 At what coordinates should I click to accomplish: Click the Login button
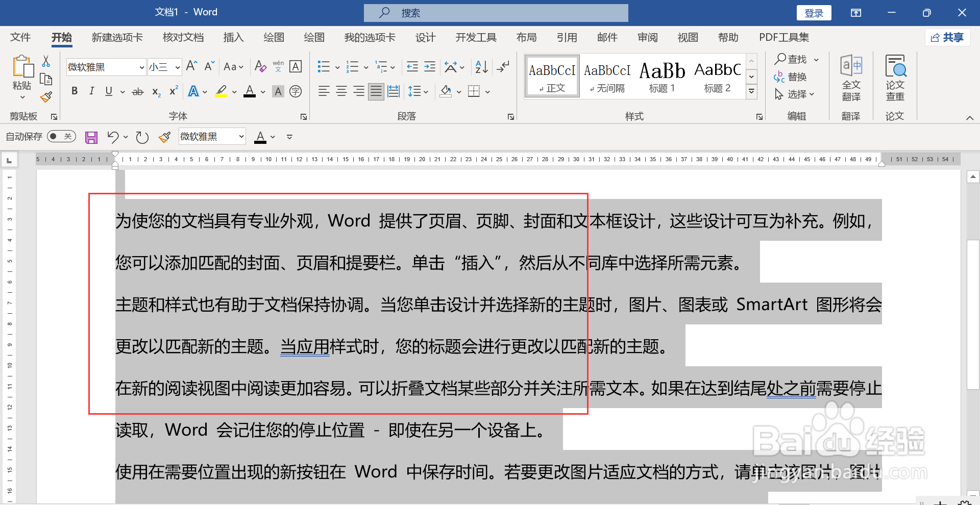click(x=814, y=13)
